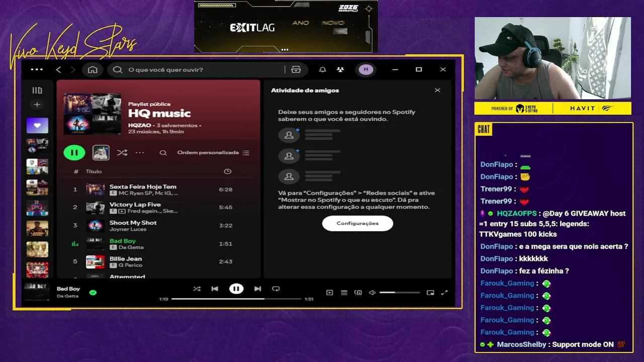Click the 'Título' column header

click(94, 171)
